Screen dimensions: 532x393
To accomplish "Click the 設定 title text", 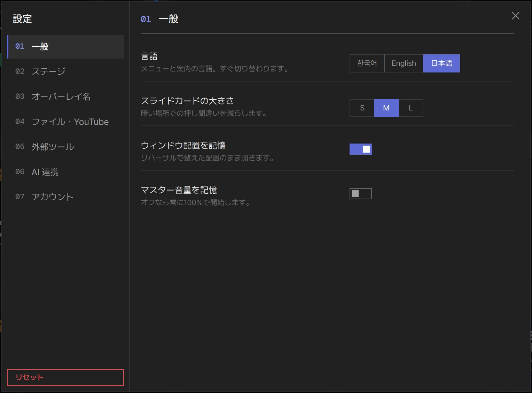I will click(22, 19).
